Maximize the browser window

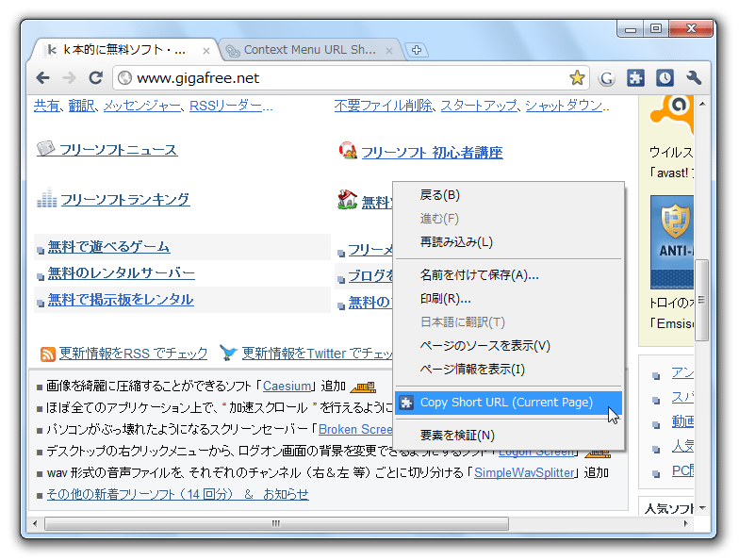click(x=656, y=28)
